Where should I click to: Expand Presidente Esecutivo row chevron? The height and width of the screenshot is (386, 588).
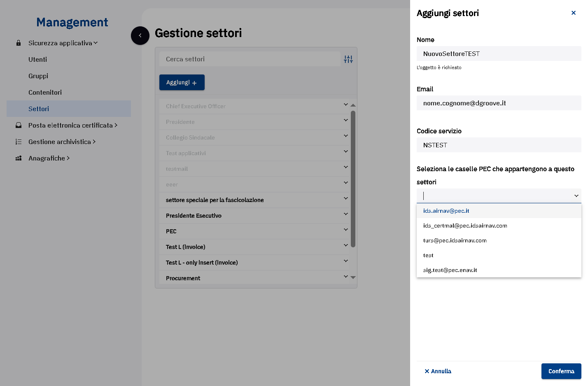coord(346,214)
